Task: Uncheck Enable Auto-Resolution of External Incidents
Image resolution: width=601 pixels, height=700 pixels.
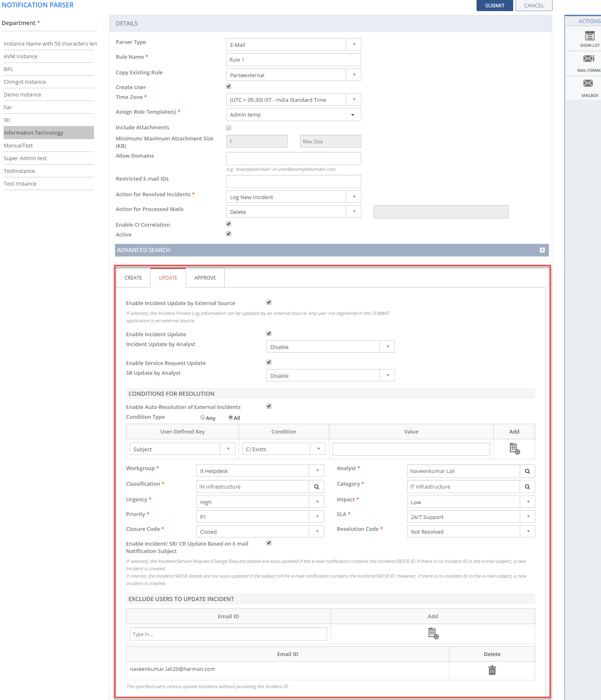Action: [x=269, y=406]
